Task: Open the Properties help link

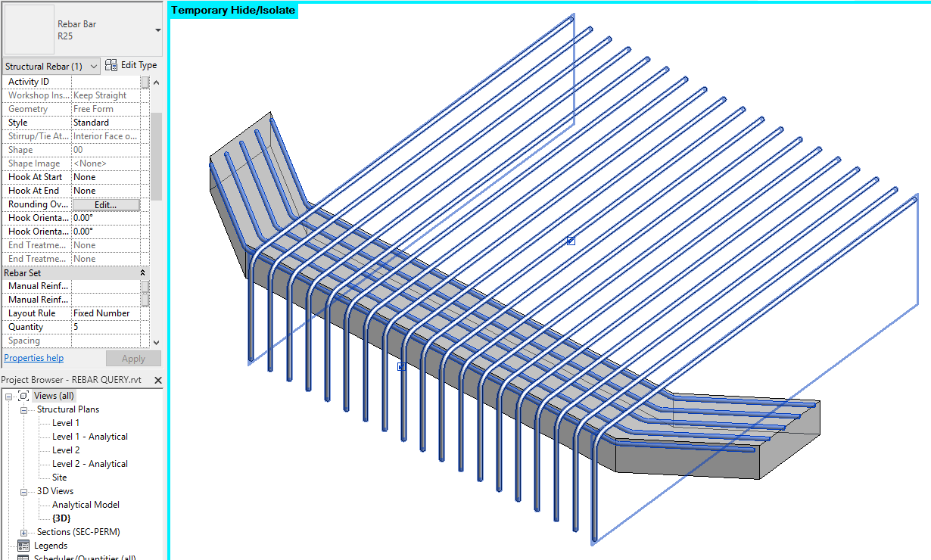Action: tap(33, 357)
